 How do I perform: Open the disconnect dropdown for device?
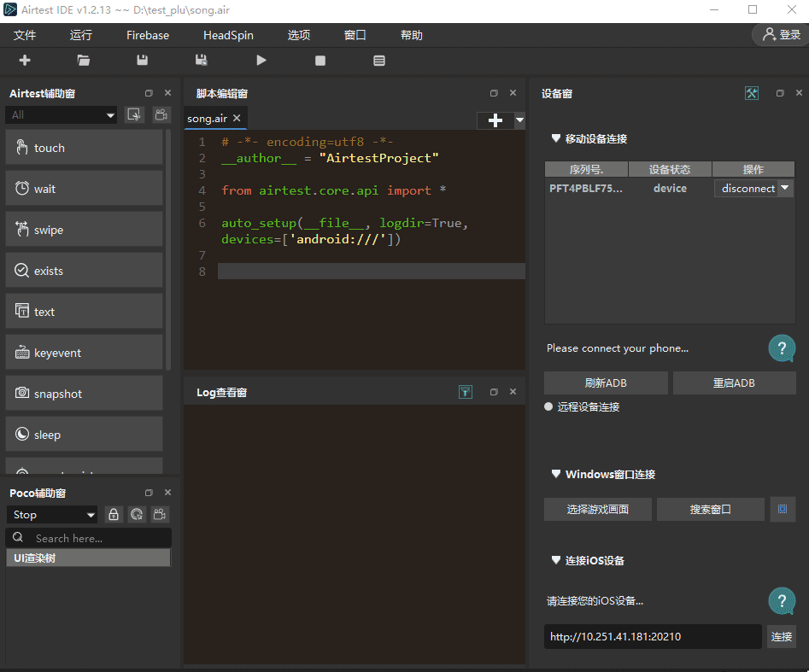(784, 189)
